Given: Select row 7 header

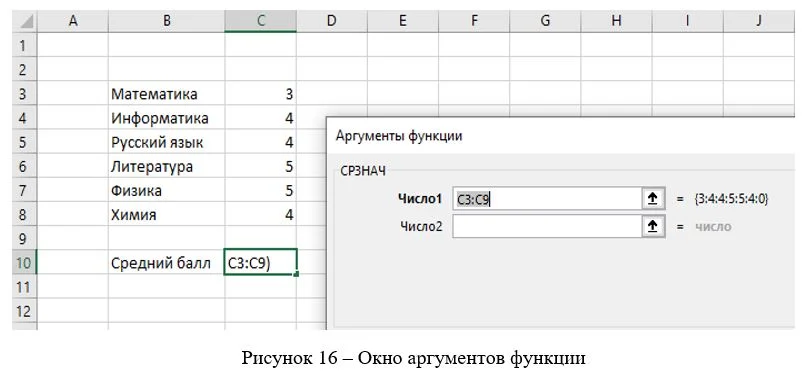Looking at the screenshot, I should click(25, 190).
